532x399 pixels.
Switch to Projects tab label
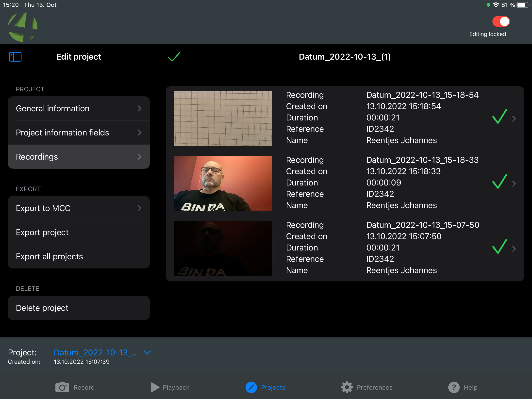273,387
